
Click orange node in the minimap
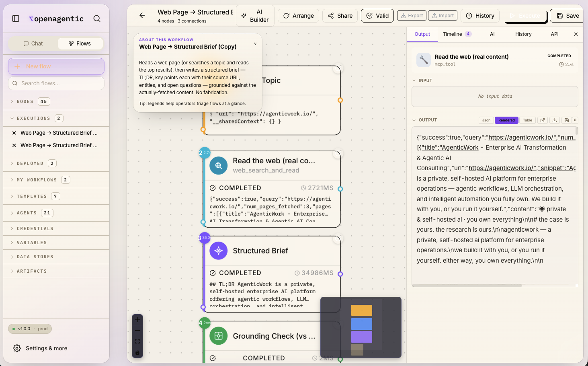tap(362, 310)
